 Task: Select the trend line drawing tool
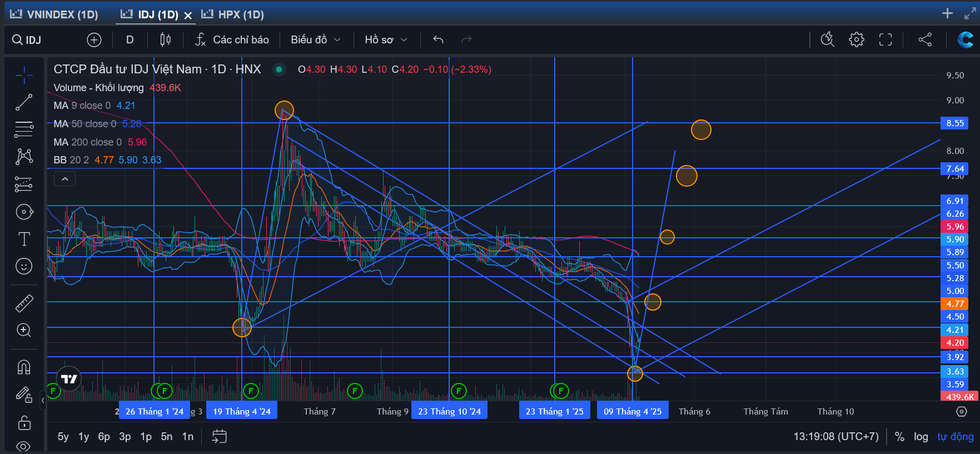point(24,102)
